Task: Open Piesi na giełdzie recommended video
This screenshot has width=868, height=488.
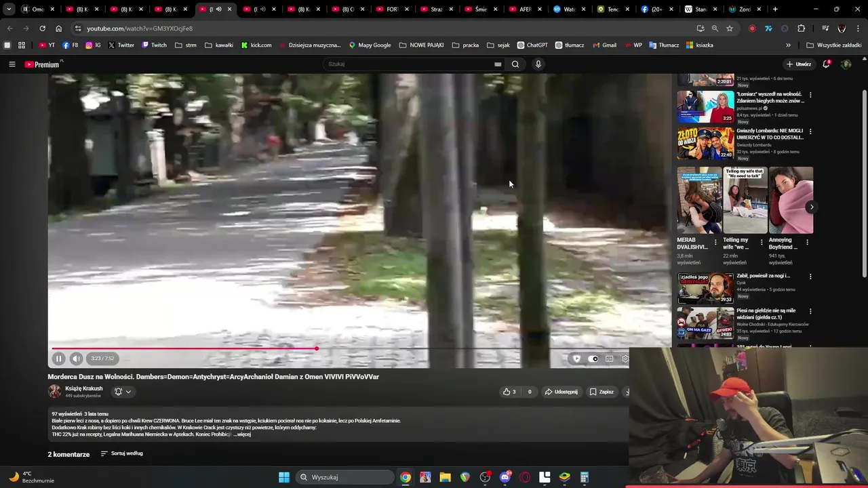Action: pos(705,323)
